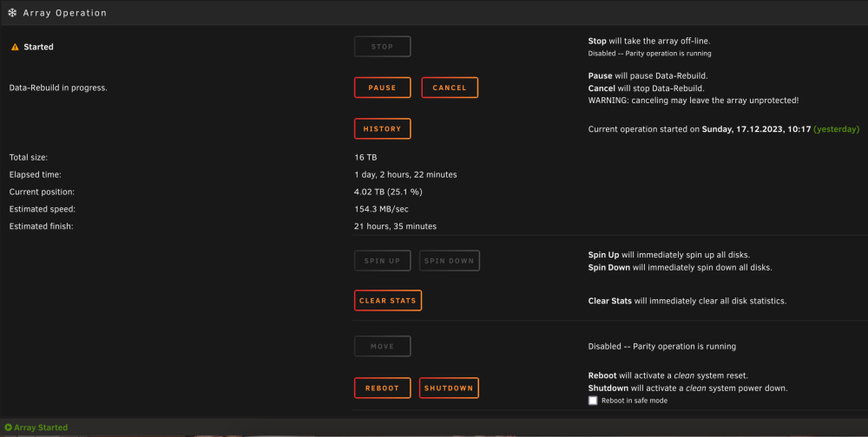Click 'Pause will pause Data-Rebuild.' text
The image size is (868, 437).
648,75
